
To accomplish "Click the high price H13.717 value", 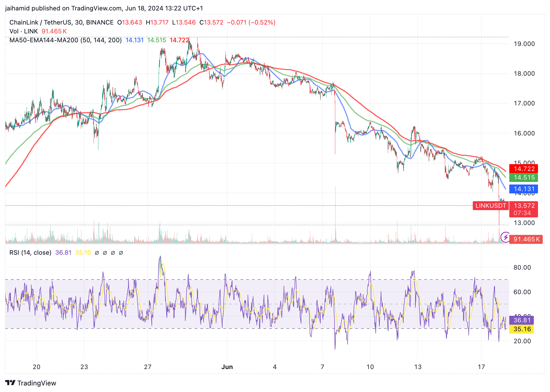I will (x=157, y=22).
